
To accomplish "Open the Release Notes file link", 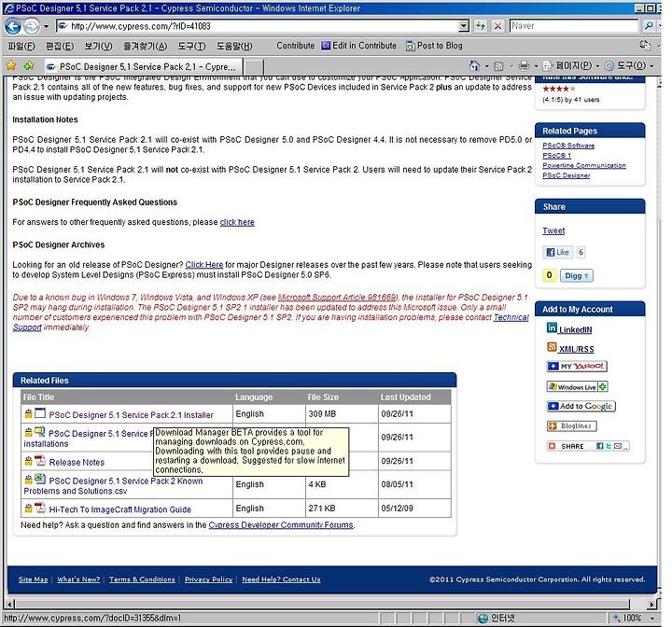I will pos(77,462).
